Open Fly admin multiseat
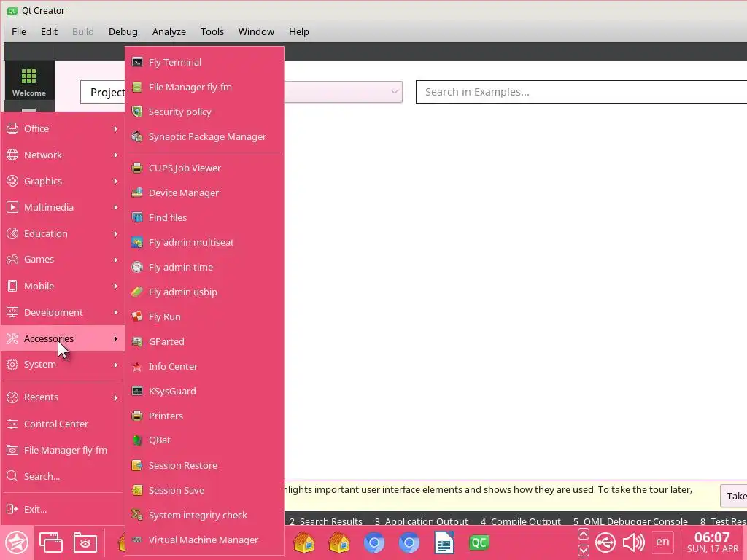The image size is (747, 560). click(x=204, y=242)
